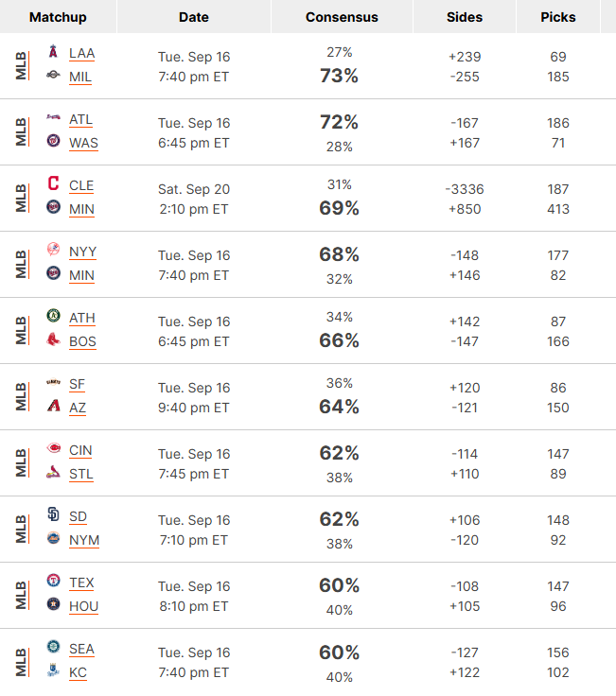
Task: Click the Angels logo icon
Action: [53, 51]
